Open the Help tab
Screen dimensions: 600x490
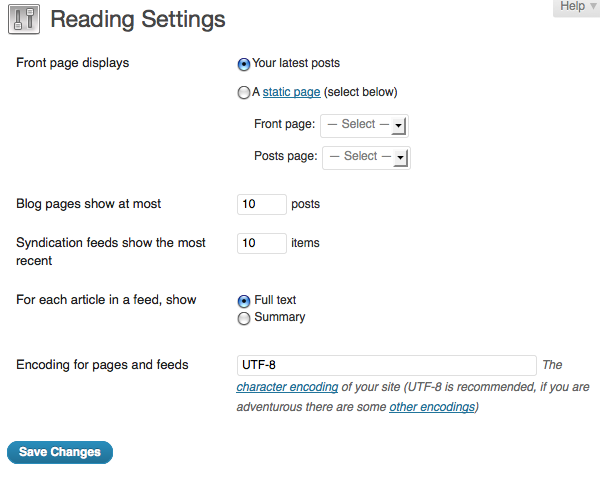click(x=577, y=7)
